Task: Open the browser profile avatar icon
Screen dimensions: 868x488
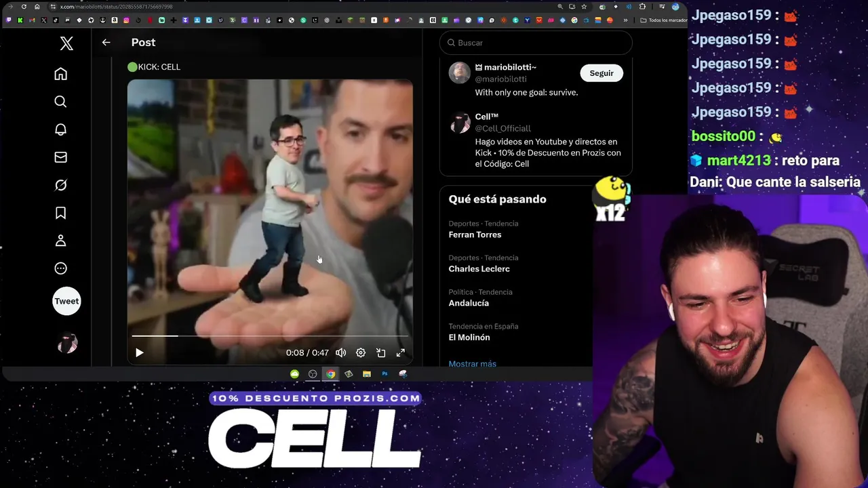Action: tap(675, 7)
